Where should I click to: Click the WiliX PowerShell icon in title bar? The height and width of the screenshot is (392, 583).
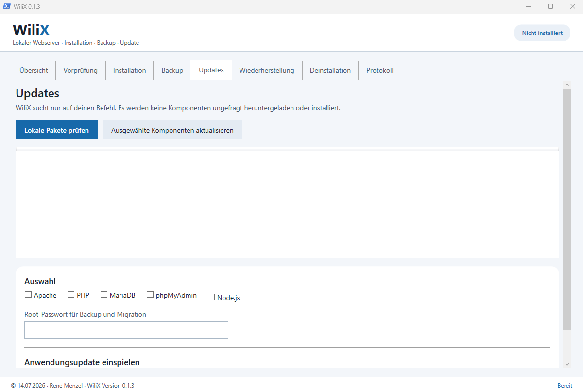(x=7, y=6)
